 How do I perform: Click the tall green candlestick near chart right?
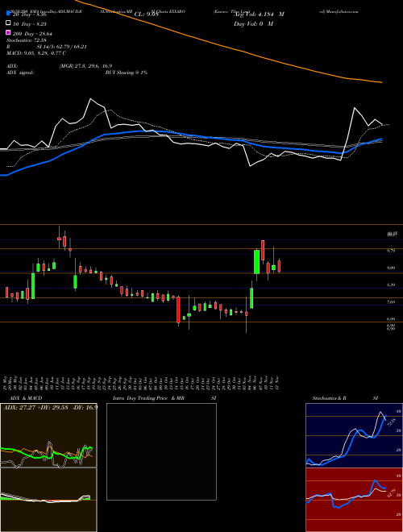(257, 262)
